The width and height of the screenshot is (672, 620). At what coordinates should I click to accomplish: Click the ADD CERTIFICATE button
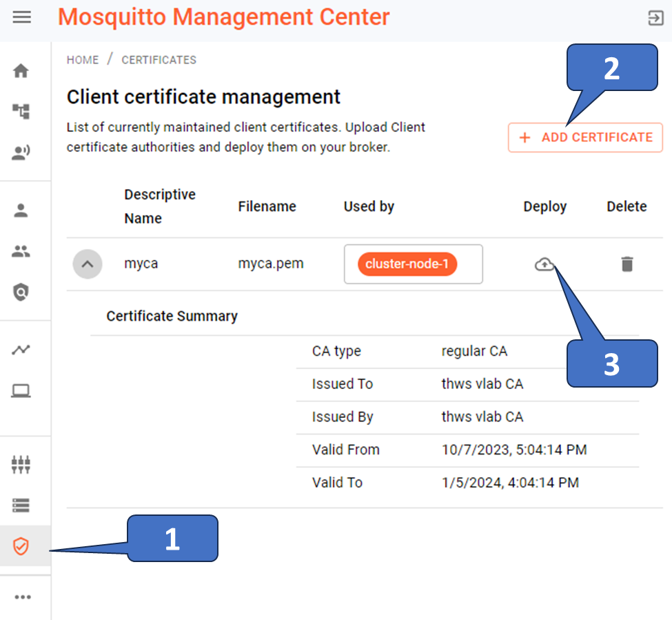[585, 137]
